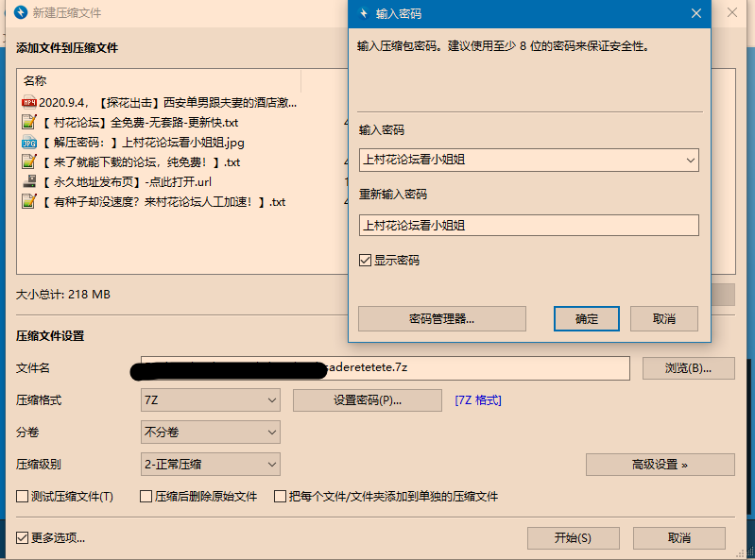Screen dimensions: 755x560
Task: Click 开始(S) to start compression
Action: pos(573,537)
